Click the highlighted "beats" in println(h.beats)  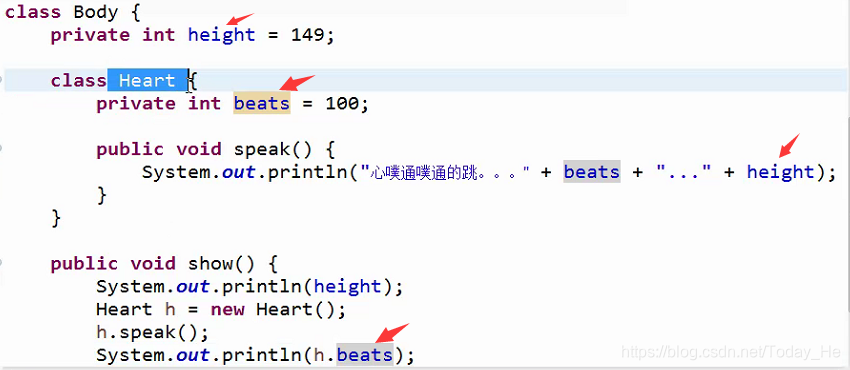click(x=365, y=355)
